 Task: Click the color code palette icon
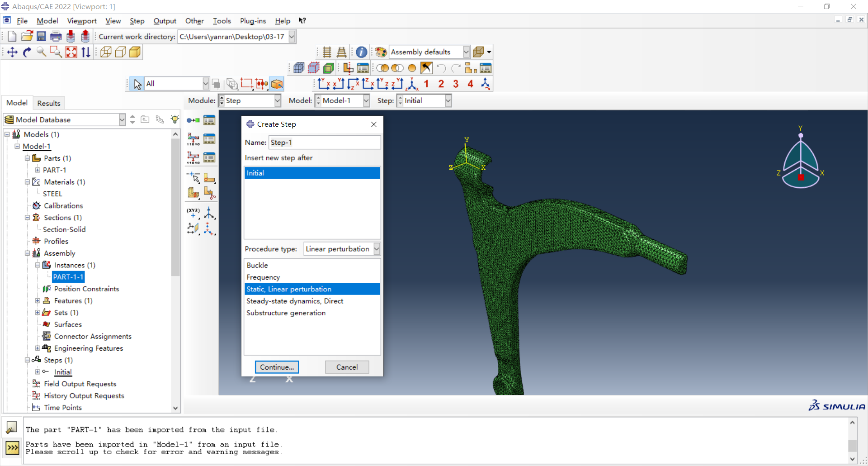click(381, 52)
